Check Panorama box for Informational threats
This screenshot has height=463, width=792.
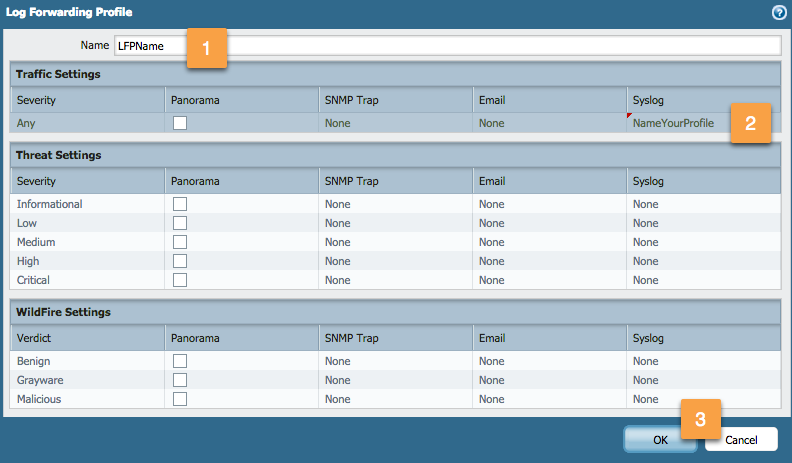click(180, 204)
